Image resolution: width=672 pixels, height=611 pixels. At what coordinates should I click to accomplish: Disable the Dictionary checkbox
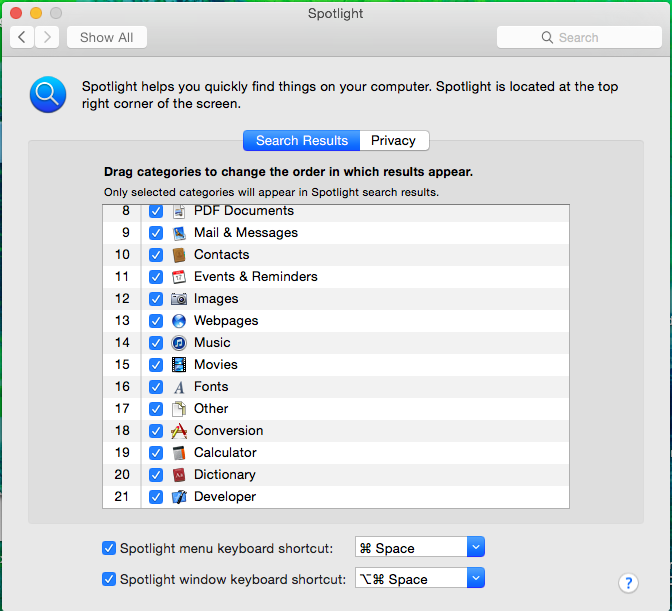pos(156,475)
